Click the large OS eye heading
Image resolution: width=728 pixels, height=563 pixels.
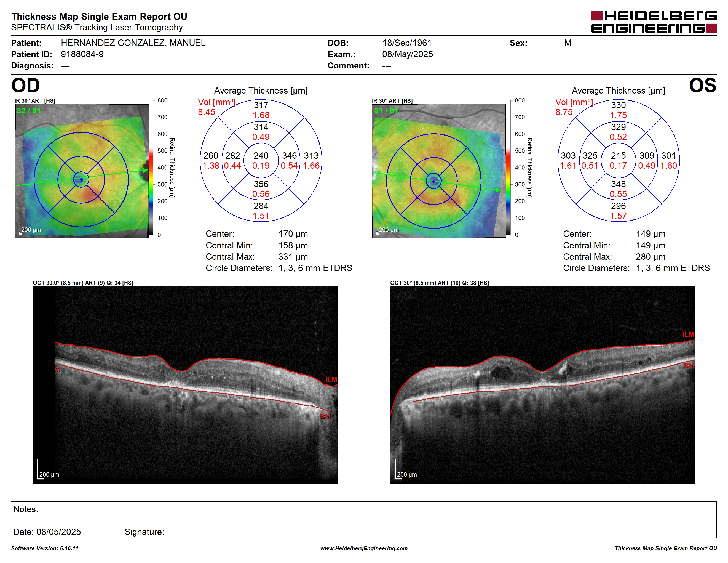point(703,86)
